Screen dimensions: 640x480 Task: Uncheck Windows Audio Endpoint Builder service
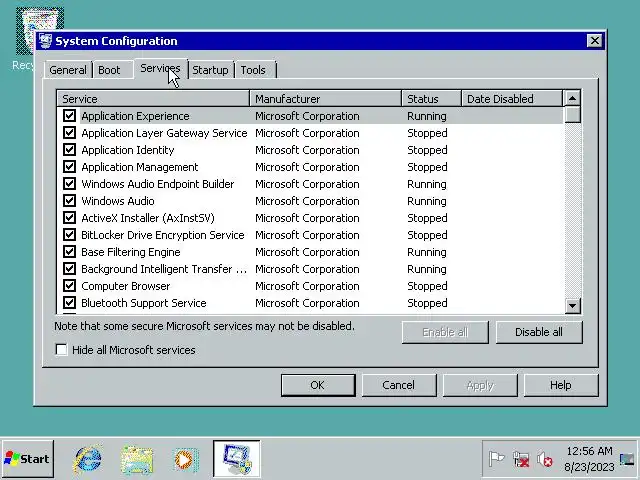coord(69,184)
